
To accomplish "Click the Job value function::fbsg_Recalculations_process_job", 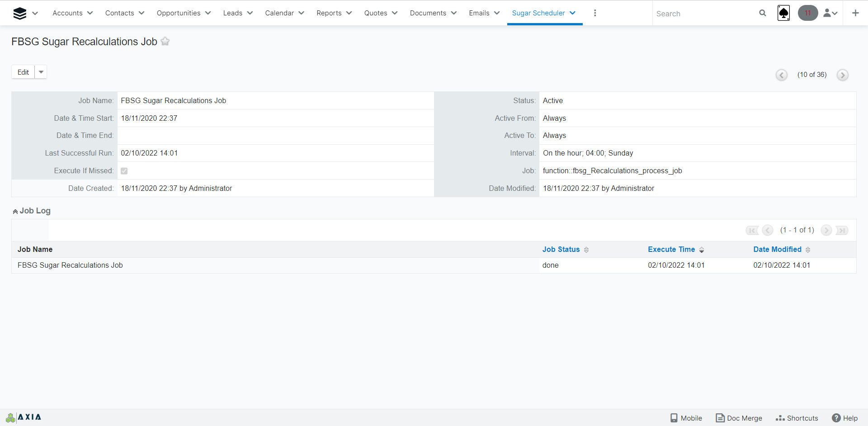I will tap(613, 171).
